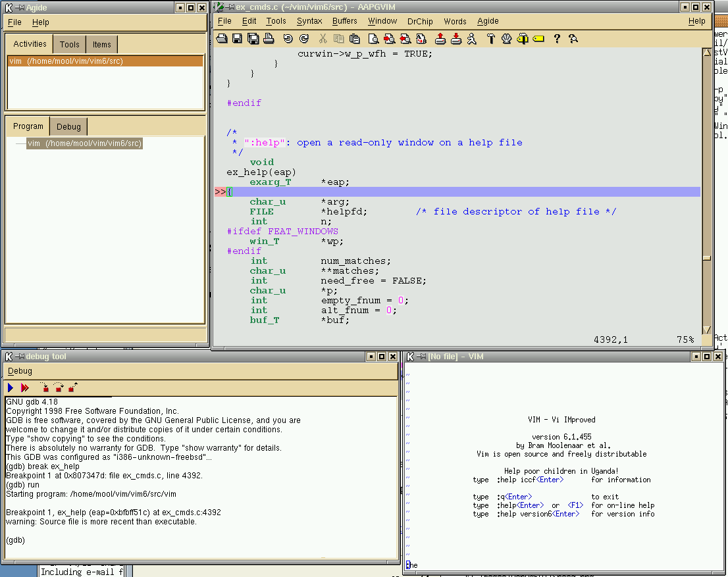Step out of function in debug tool

click(x=73, y=388)
